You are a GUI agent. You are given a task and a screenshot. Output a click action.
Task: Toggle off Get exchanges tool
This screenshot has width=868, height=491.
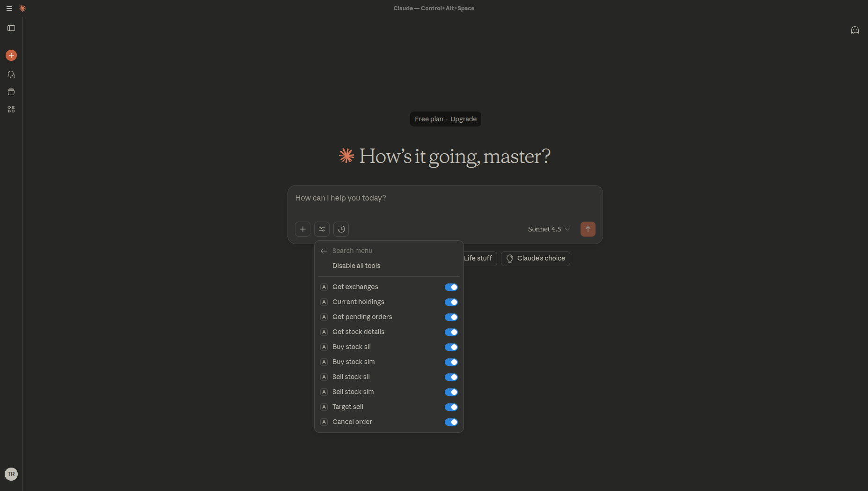point(451,287)
